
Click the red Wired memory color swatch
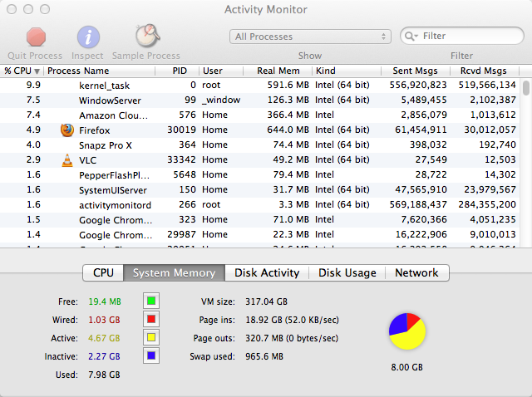tap(151, 319)
